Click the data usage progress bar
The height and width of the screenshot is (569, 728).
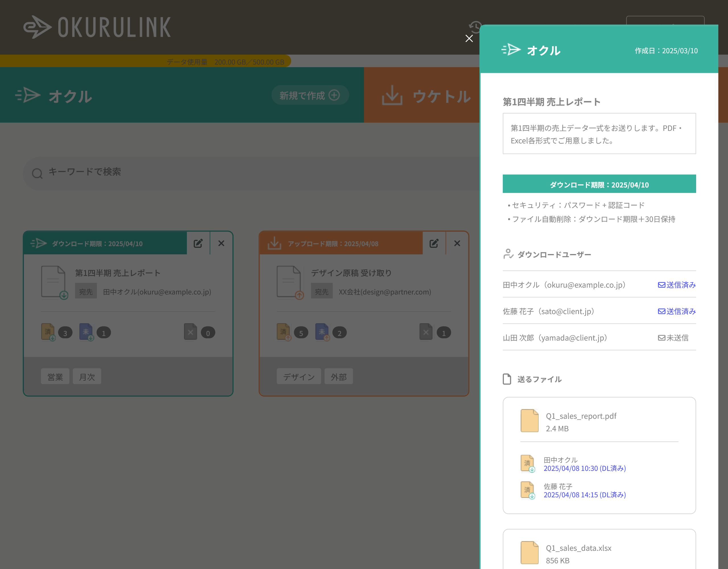(146, 62)
